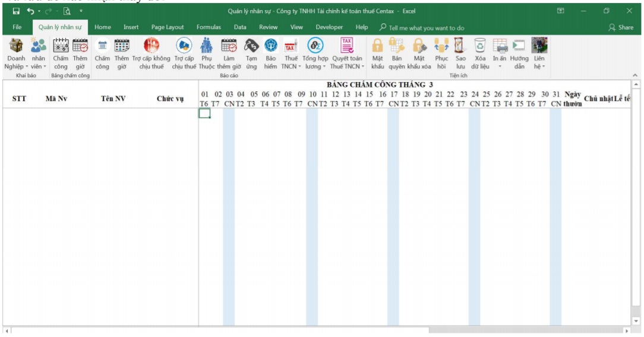Open the Quyết toán Thuế TNCN dropdown

click(x=347, y=67)
